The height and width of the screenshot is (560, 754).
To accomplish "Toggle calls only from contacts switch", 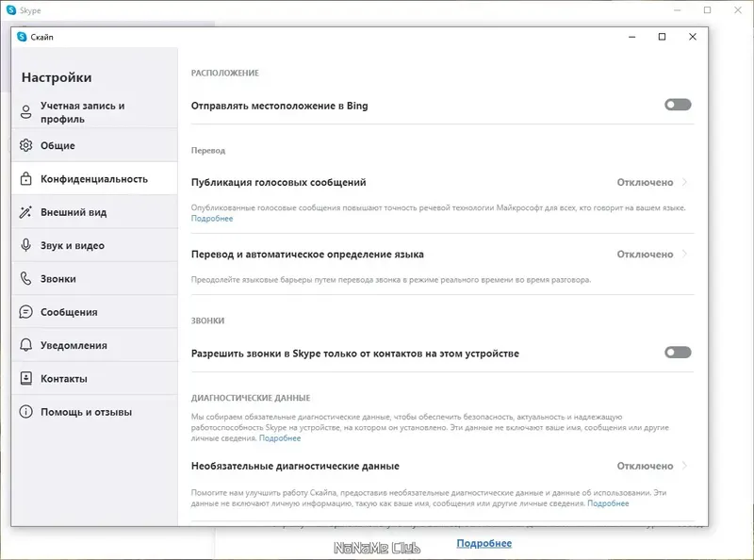I will point(678,353).
